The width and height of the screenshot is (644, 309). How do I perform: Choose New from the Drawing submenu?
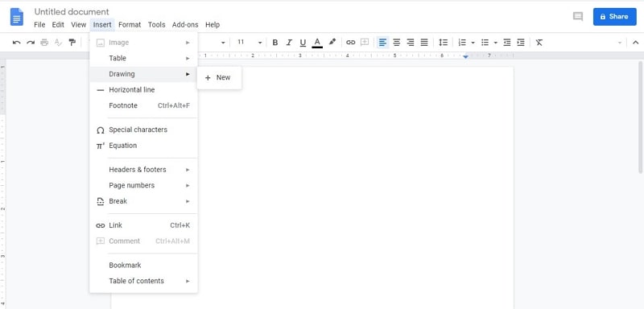pos(219,77)
